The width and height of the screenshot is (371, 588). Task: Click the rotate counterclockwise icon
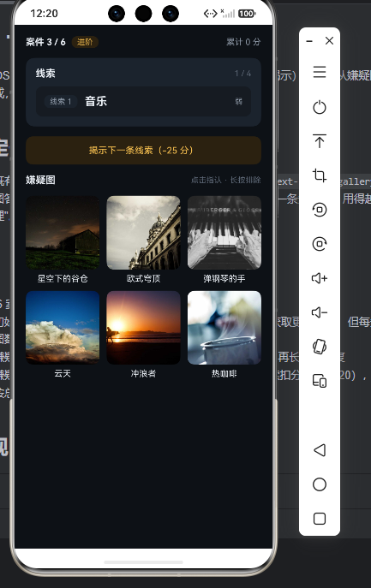320,210
